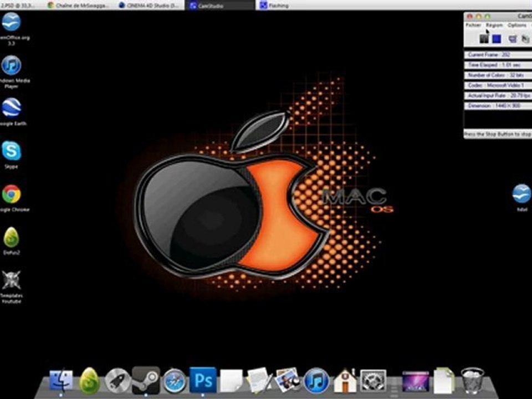Viewport: 532px width, 399px height.
Task: Click CamStudio toolbar icon with the cursor arrow
Action: (x=525, y=39)
